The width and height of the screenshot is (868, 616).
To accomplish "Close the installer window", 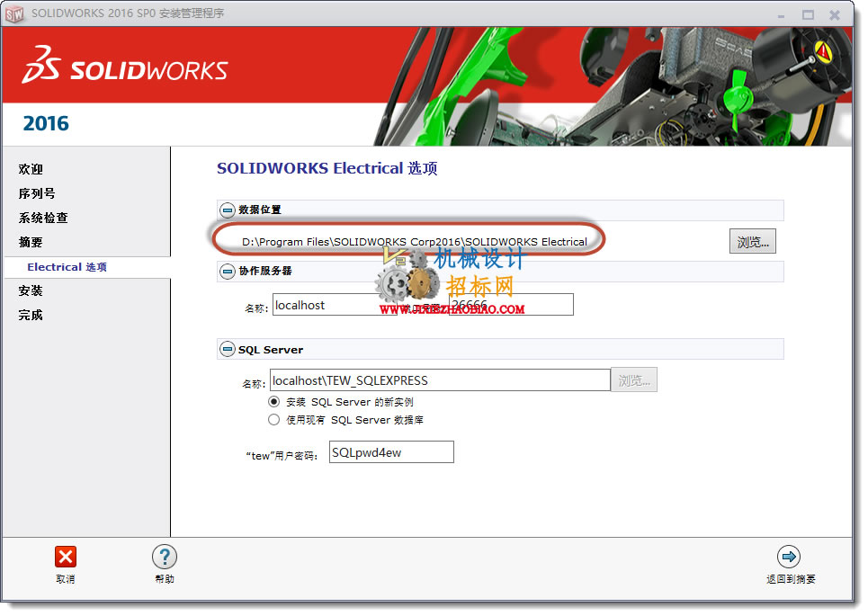I will point(835,15).
